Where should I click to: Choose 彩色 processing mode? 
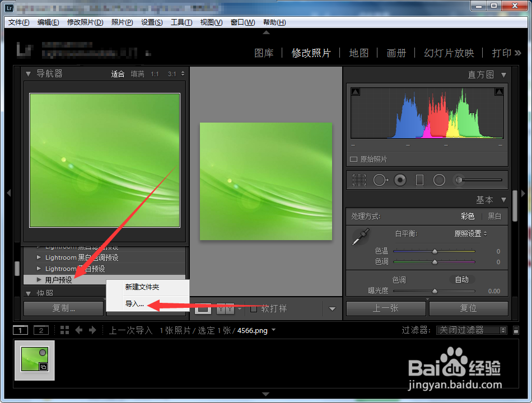pyautogui.click(x=468, y=216)
